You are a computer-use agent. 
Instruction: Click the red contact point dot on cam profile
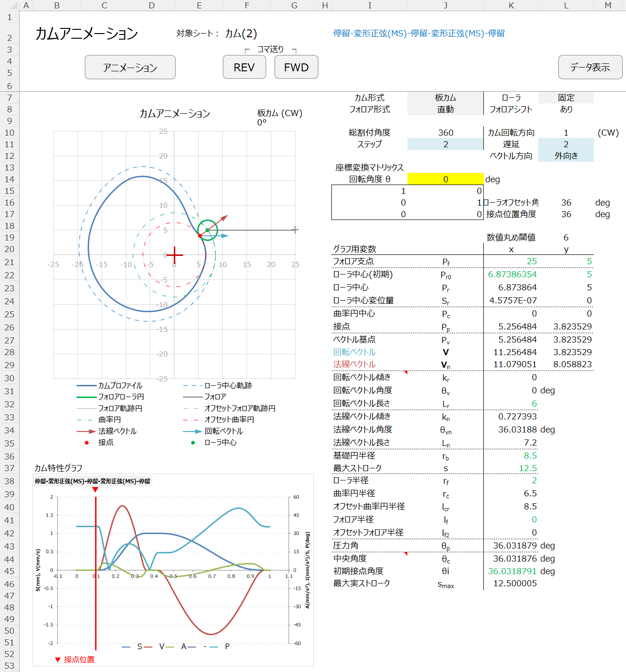[200, 236]
